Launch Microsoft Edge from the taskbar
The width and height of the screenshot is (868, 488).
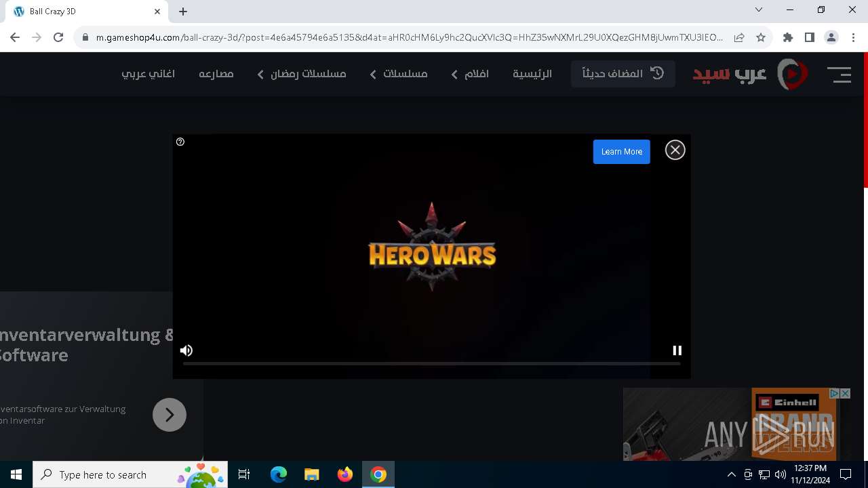pyautogui.click(x=279, y=474)
